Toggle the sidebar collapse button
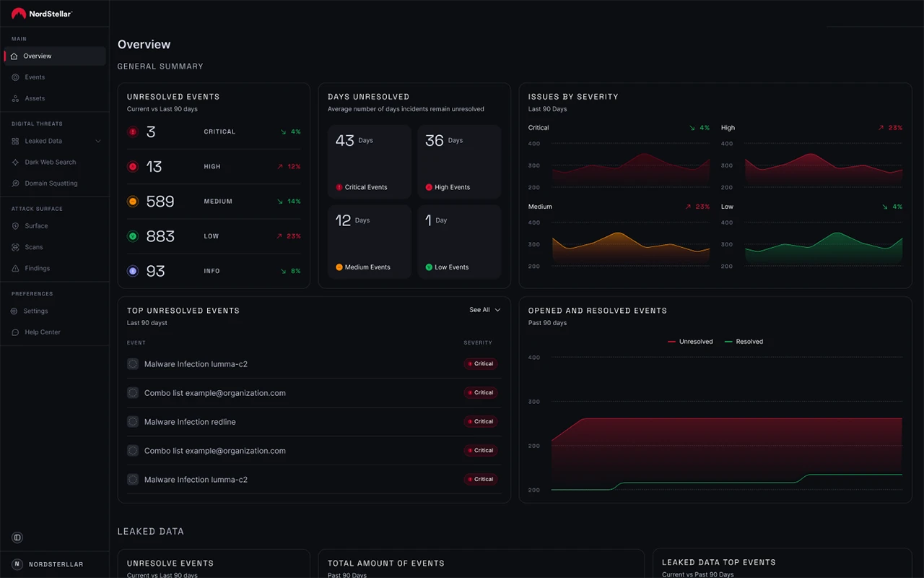Image resolution: width=924 pixels, height=578 pixels. point(17,538)
